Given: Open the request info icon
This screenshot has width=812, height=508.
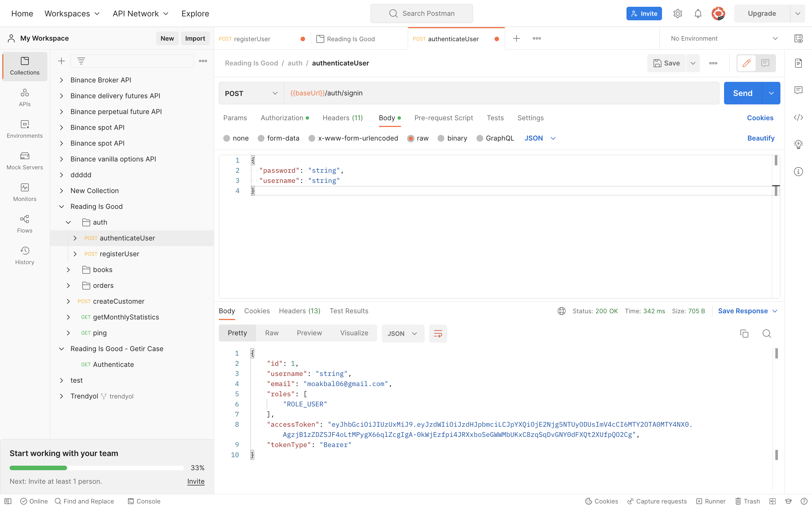Looking at the screenshot, I should pyautogui.click(x=798, y=172).
